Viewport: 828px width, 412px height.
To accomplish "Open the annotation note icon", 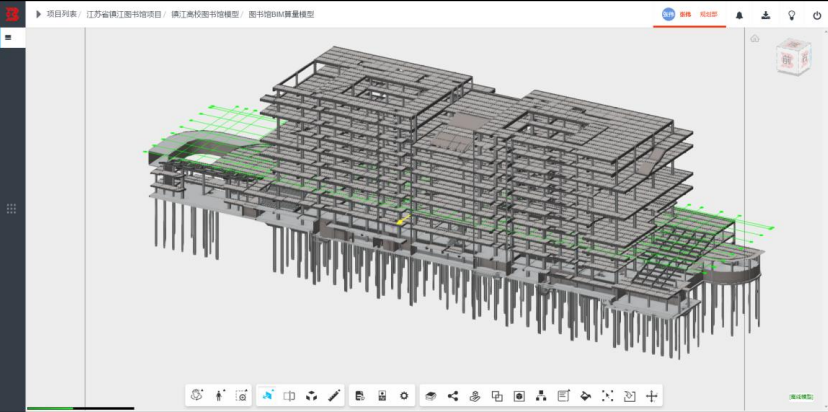I will tap(564, 396).
